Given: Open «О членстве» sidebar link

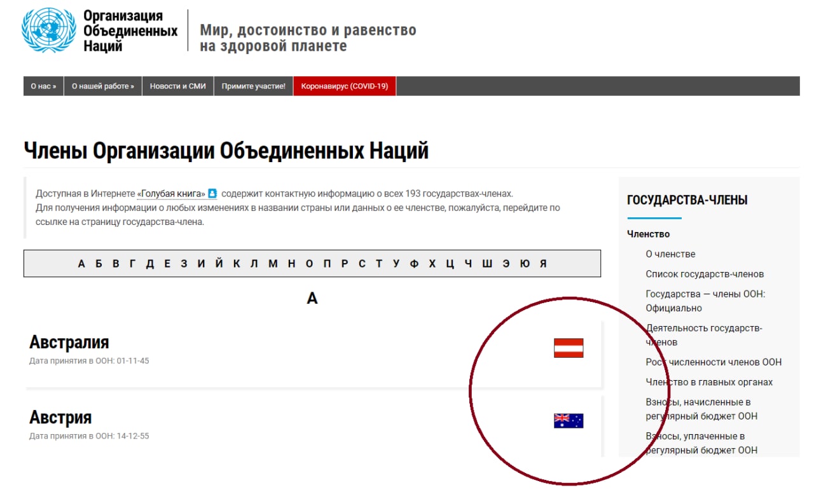Looking at the screenshot, I should tap(670, 254).
